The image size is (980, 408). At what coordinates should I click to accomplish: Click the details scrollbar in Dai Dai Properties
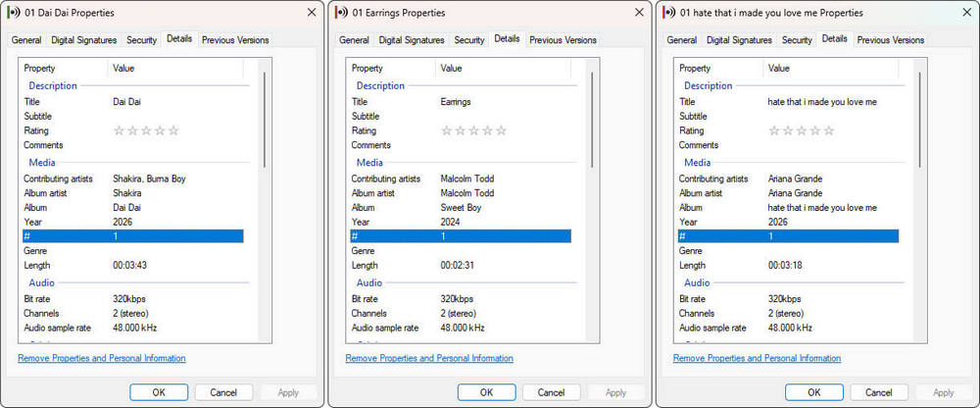(x=265, y=119)
